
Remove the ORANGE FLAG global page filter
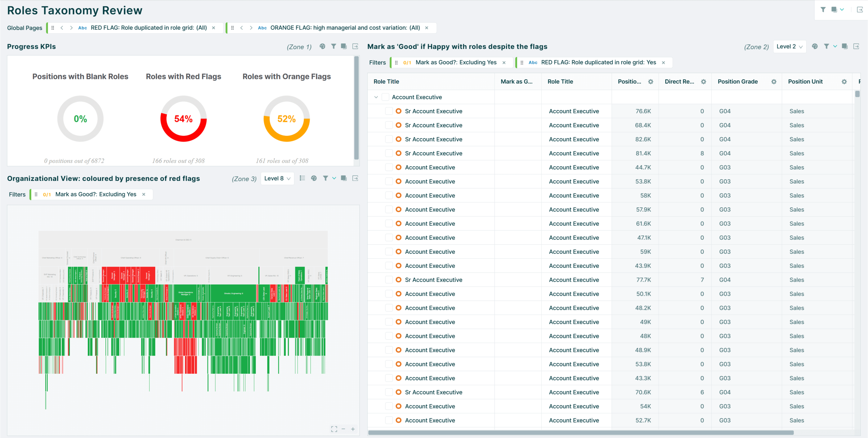[427, 28]
